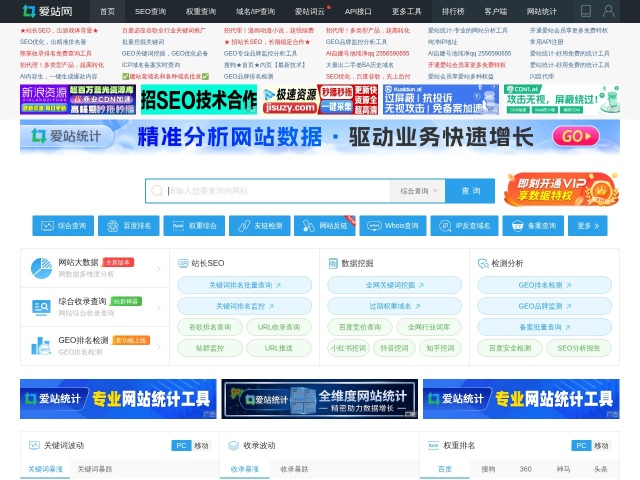Open 排行榜 in top navigation

pos(453,11)
